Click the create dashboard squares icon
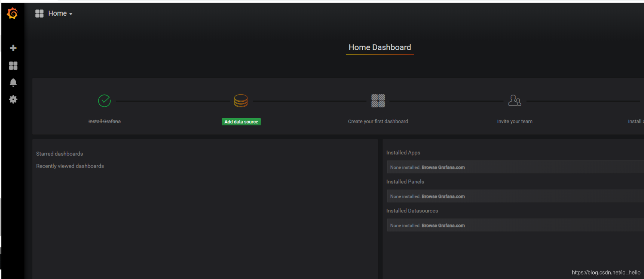The width and height of the screenshot is (644, 279). point(378,101)
